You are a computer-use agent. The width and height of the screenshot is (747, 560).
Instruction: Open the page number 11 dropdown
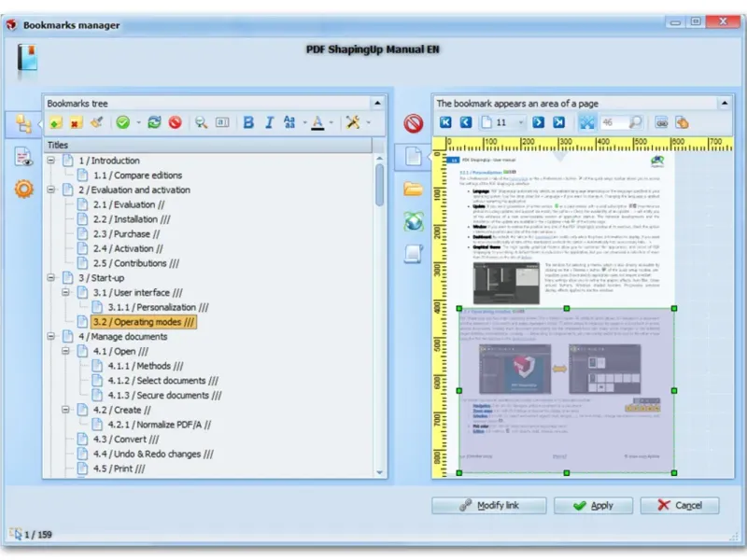tap(521, 123)
